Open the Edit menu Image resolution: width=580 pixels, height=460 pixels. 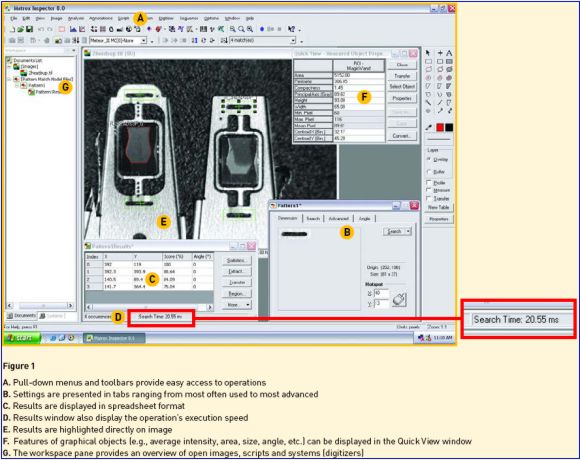click(x=26, y=18)
